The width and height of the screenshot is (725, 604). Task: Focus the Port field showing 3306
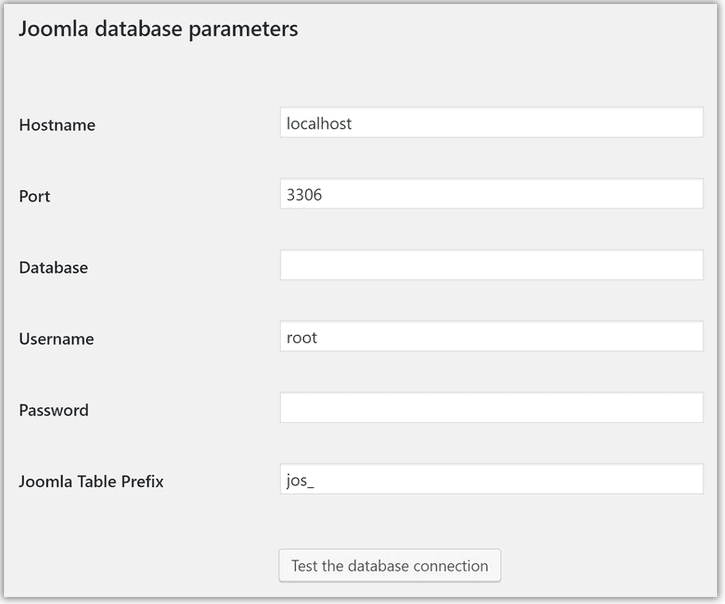pos(492,194)
